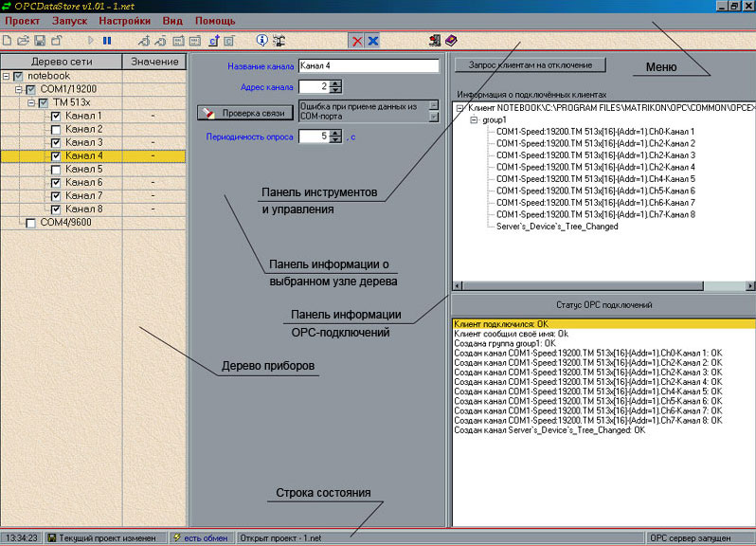Open the Вид menu
756x546 pixels.
click(172, 21)
